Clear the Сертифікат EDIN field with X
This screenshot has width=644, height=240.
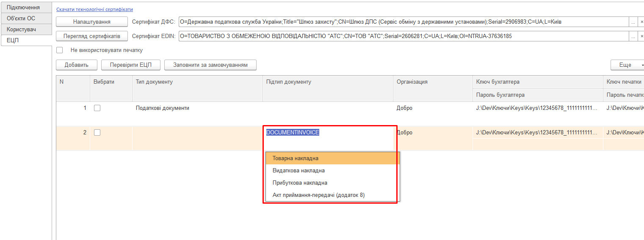tap(641, 36)
